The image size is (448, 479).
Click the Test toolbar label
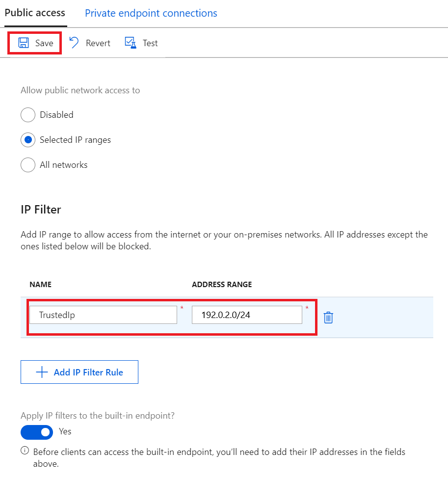tap(150, 43)
